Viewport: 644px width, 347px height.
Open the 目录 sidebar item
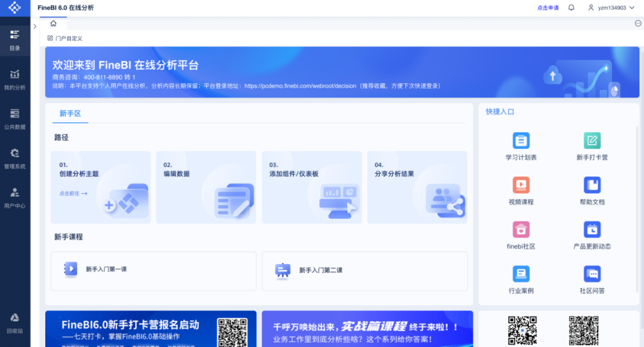coord(15,40)
